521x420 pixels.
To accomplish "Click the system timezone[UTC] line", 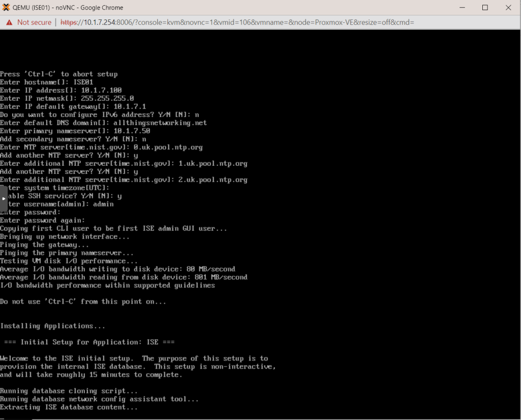I will coord(54,188).
